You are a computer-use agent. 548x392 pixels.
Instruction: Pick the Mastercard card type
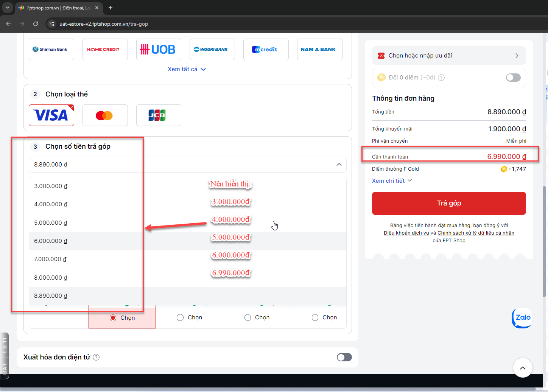[x=105, y=115]
